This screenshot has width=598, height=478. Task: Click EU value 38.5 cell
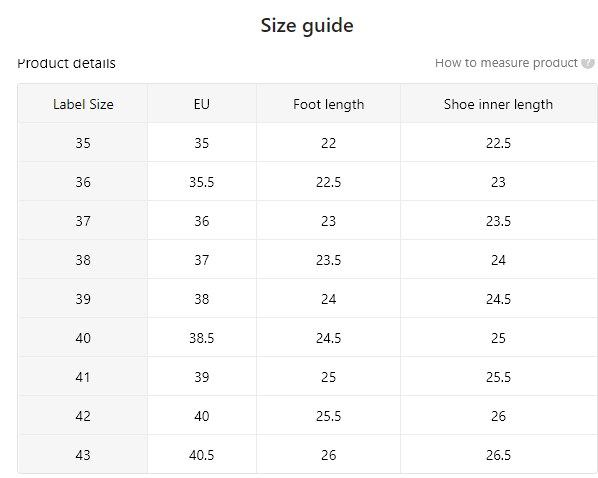202,338
